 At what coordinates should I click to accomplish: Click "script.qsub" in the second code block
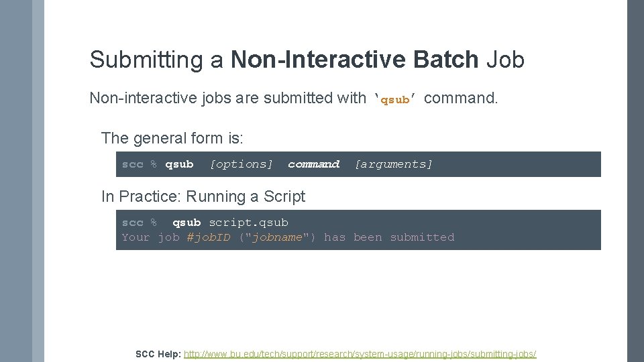click(248, 223)
